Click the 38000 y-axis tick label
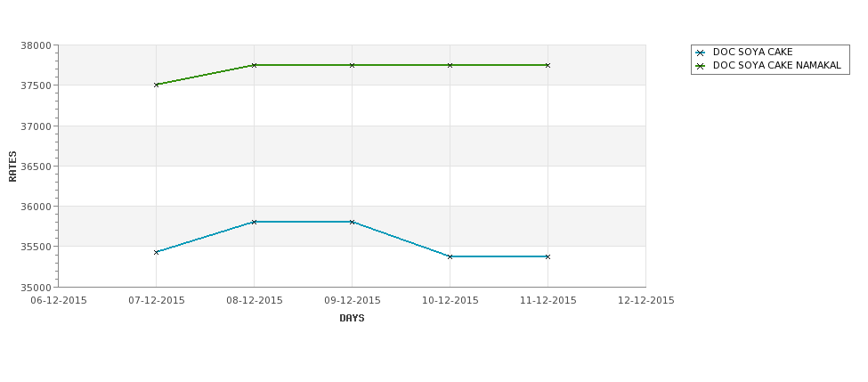The width and height of the screenshot is (868, 382). pos(36,45)
